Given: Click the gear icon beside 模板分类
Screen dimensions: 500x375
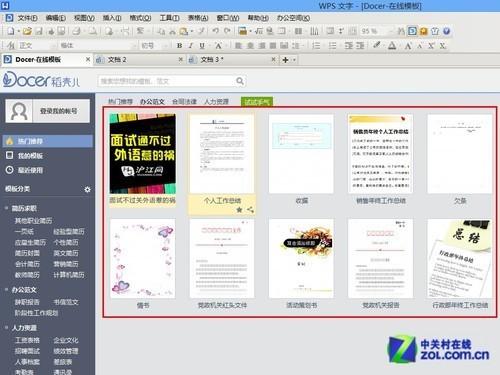Looking at the screenshot, I should point(87,189).
